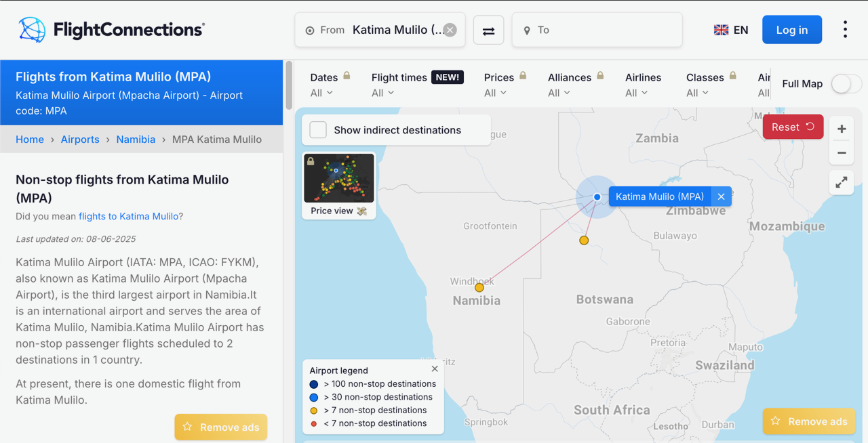Screen dimensions: 868x443
Task: Click the swap origin and destination arrows
Action: (x=488, y=30)
